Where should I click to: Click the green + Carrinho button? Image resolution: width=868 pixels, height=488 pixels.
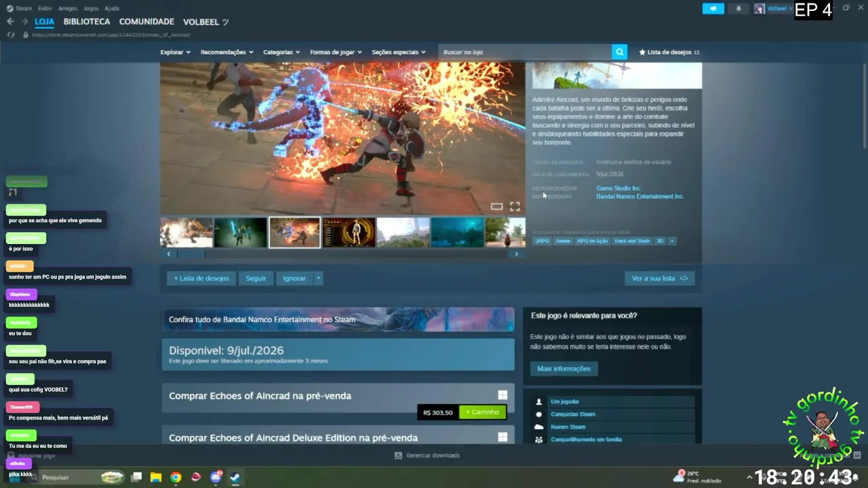pyautogui.click(x=483, y=412)
